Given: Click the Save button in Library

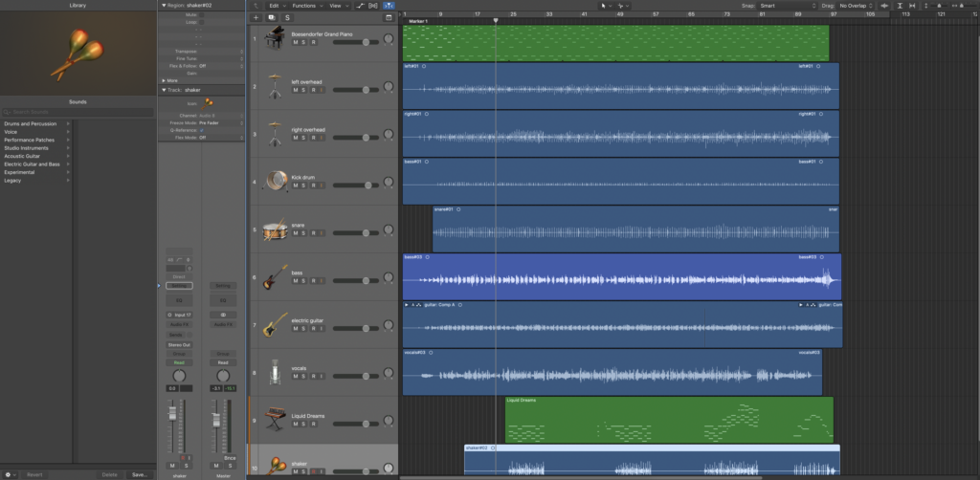Looking at the screenshot, I should [140, 474].
